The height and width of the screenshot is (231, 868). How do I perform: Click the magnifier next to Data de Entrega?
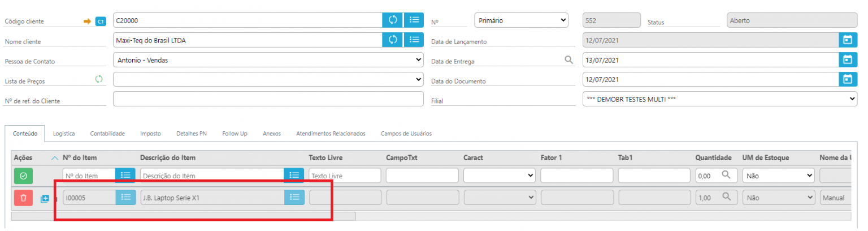tap(569, 59)
